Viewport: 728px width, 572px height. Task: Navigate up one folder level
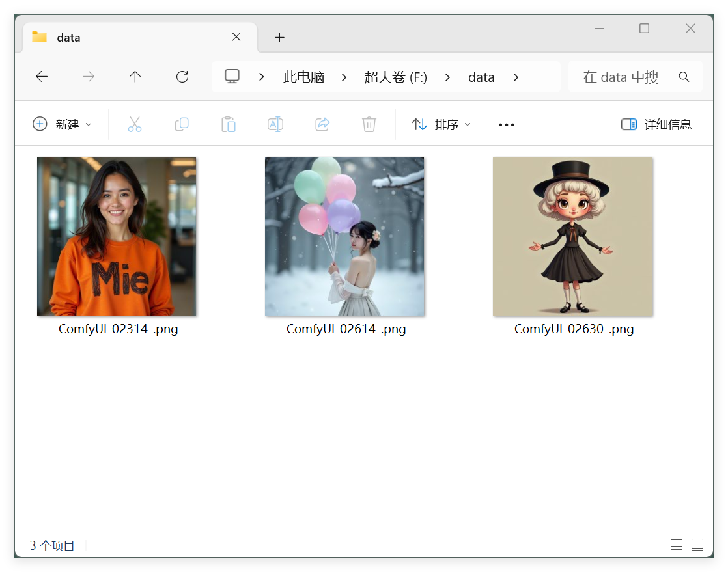[x=135, y=77]
